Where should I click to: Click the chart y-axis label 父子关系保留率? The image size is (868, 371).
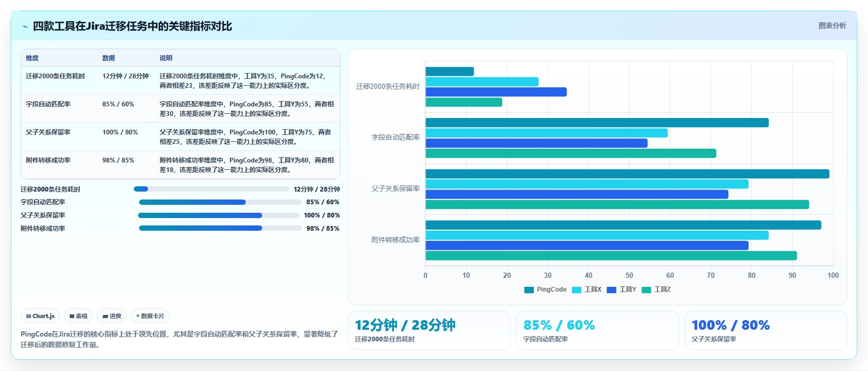click(395, 188)
